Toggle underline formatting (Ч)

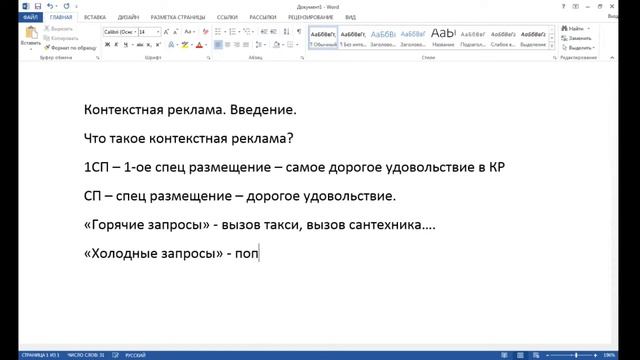coord(126,44)
